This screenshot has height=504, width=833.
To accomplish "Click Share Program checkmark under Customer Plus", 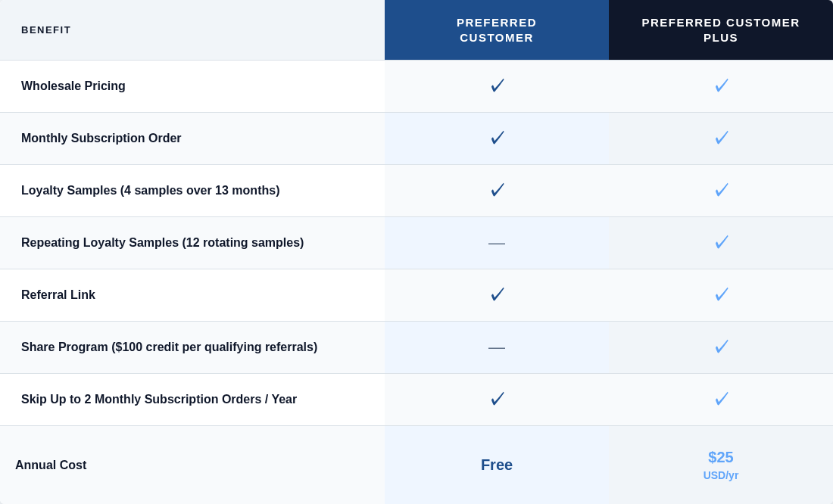I will [721, 347].
